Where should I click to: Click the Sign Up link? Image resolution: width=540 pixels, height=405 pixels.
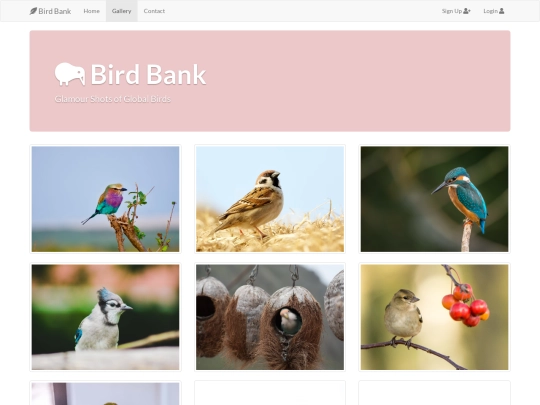pyautogui.click(x=456, y=11)
